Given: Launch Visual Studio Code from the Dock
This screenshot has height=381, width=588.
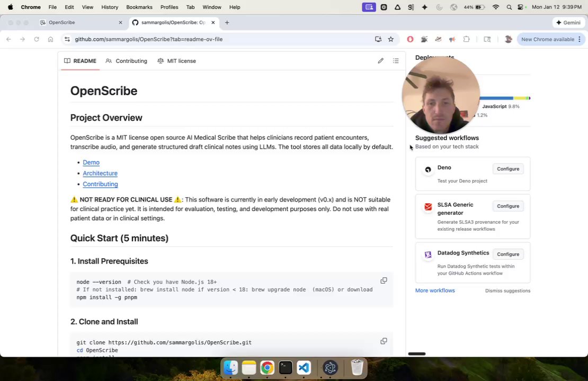Looking at the screenshot, I should [304, 368].
